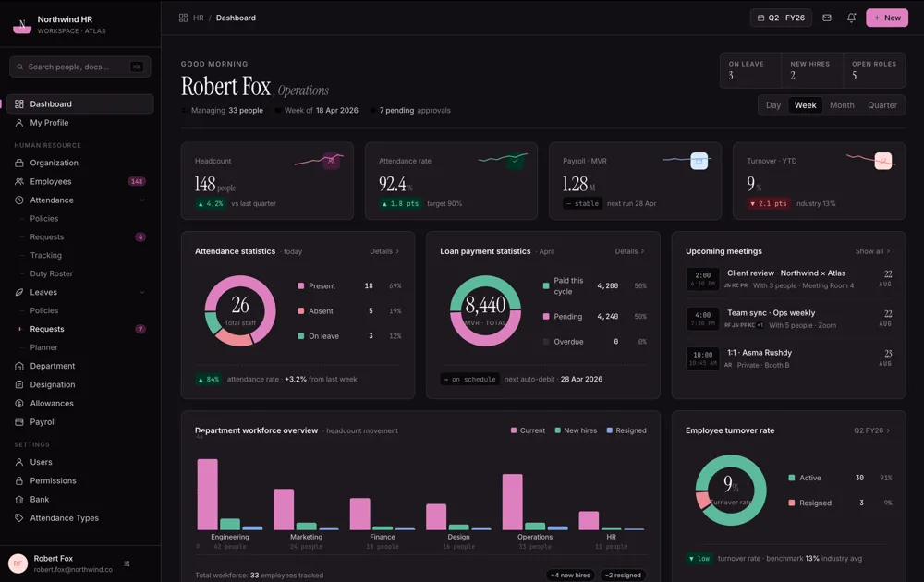Click the Payroll card icon
This screenshot has width=924, height=582.
[x=19, y=422]
